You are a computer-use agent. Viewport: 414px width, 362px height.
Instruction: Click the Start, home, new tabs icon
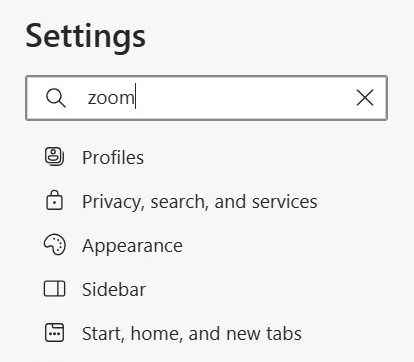click(54, 333)
